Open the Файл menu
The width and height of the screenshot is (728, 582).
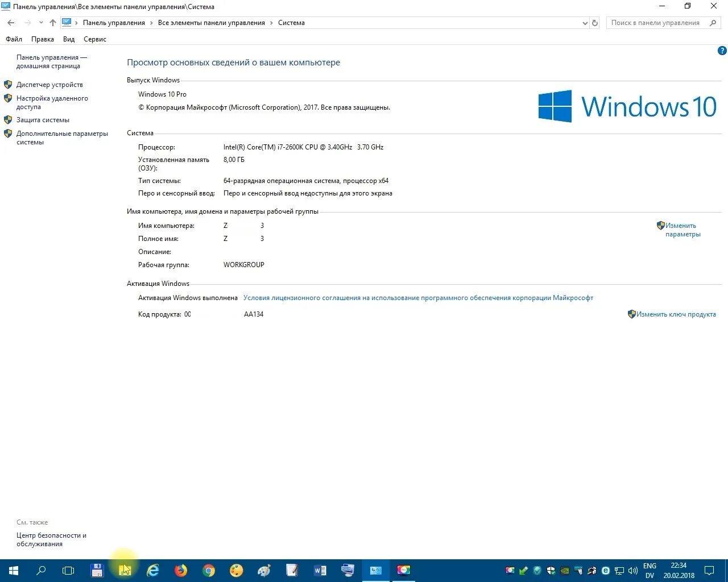coord(14,39)
